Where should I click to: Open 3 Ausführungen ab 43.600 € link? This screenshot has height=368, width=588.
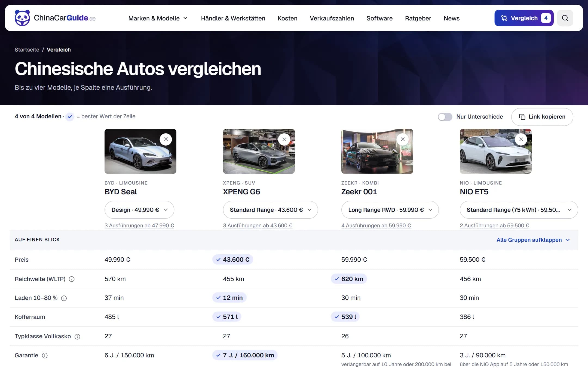click(x=258, y=225)
